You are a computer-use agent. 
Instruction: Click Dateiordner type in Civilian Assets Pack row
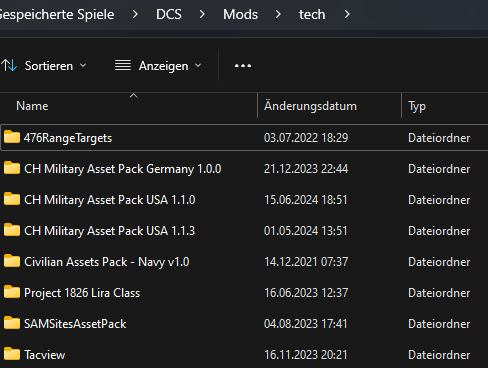click(439, 262)
